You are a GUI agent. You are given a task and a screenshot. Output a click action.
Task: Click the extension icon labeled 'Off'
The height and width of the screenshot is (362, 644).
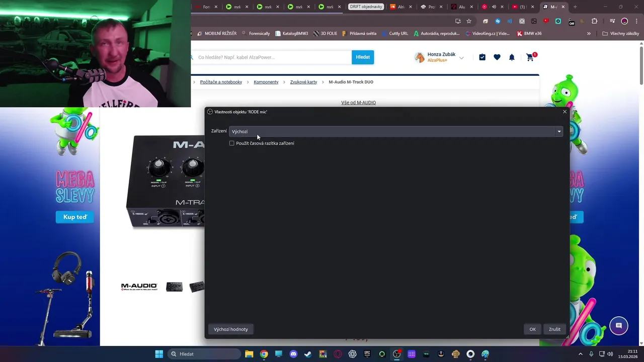click(x=571, y=22)
